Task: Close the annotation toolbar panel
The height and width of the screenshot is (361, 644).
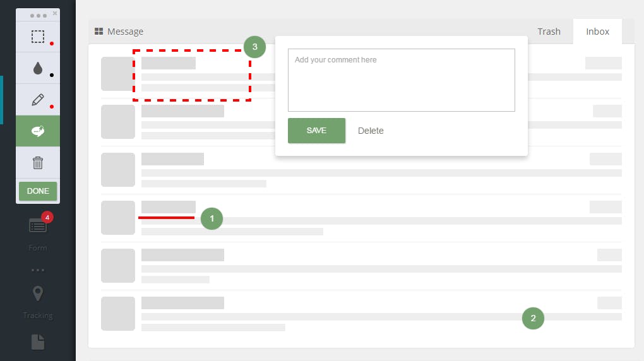Action: 55,13
